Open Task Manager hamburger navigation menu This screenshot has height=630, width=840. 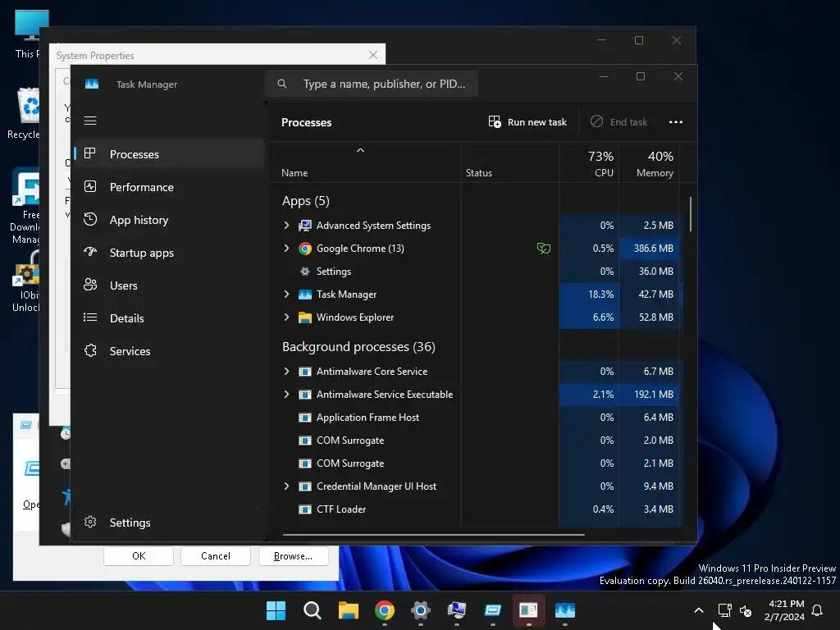[x=90, y=121]
